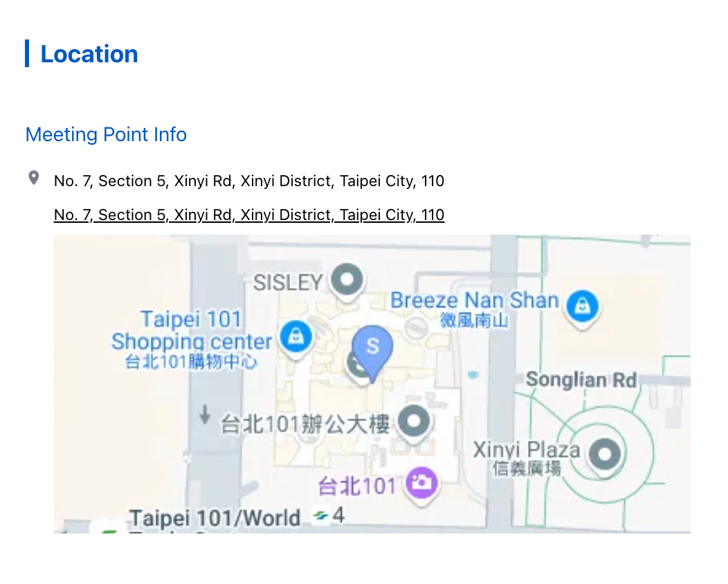Click the non-underlined No. 7, Section 5 address text

coord(249,181)
